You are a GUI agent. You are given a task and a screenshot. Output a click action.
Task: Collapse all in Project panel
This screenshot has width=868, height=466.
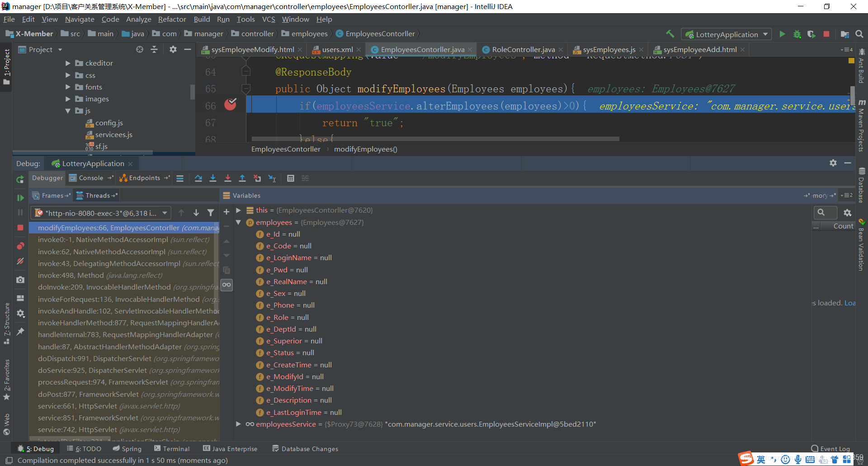pos(154,49)
